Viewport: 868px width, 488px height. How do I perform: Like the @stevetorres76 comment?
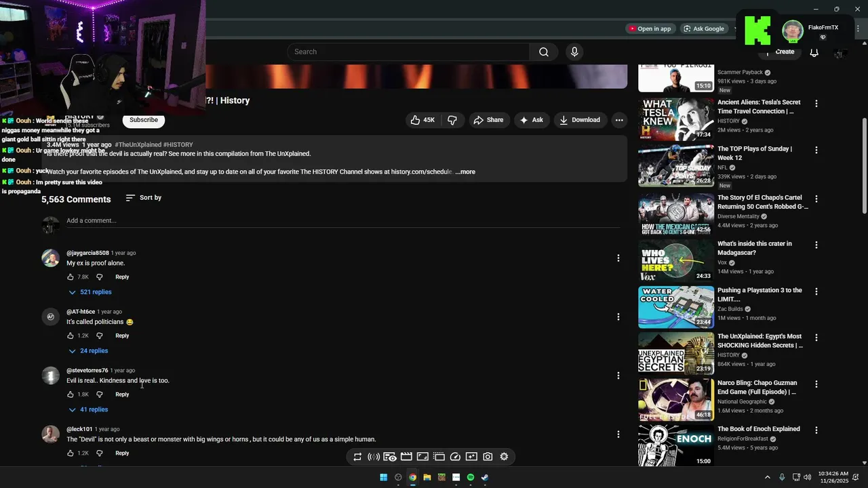(71, 394)
